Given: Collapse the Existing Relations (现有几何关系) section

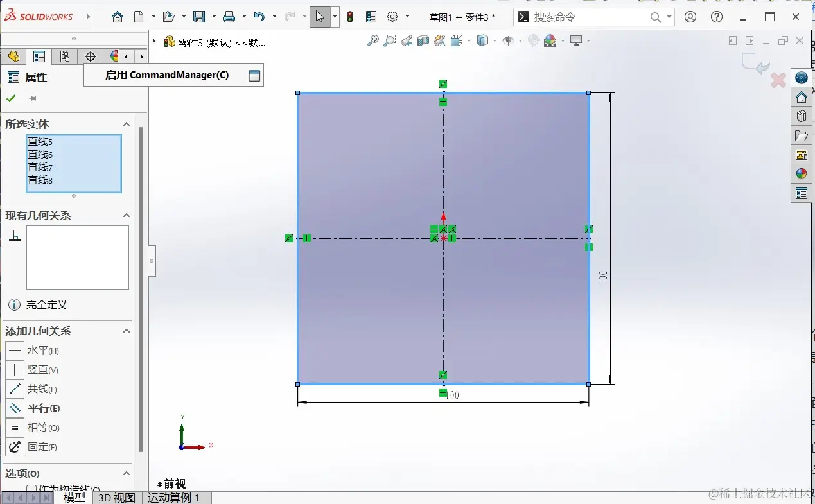Looking at the screenshot, I should click(127, 215).
